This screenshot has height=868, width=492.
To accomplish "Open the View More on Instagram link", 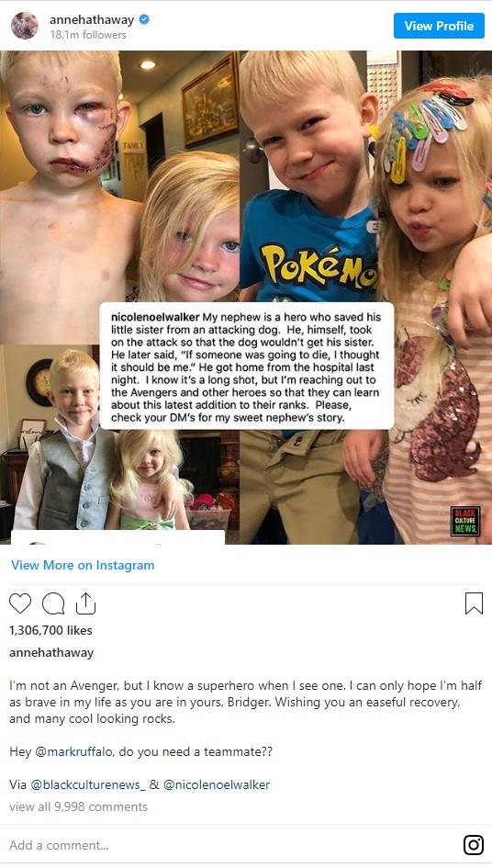I will tap(83, 565).
